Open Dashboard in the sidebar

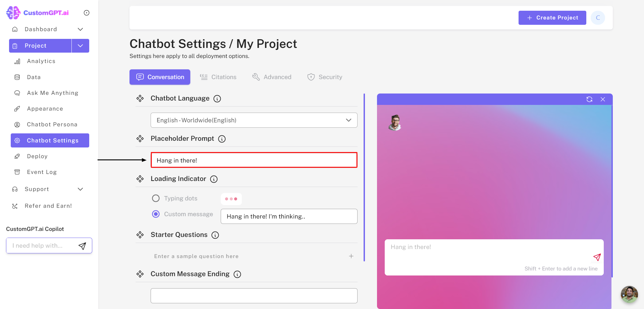point(41,29)
